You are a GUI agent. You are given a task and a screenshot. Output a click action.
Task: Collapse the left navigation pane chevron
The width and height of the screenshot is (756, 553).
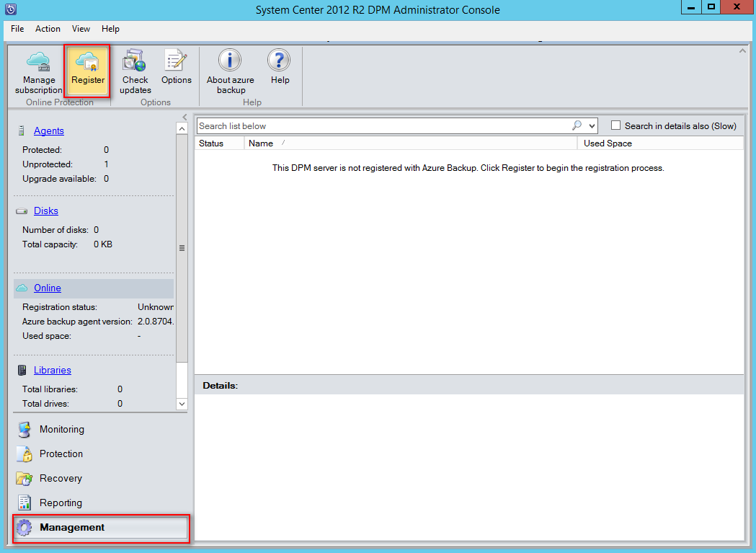click(184, 117)
